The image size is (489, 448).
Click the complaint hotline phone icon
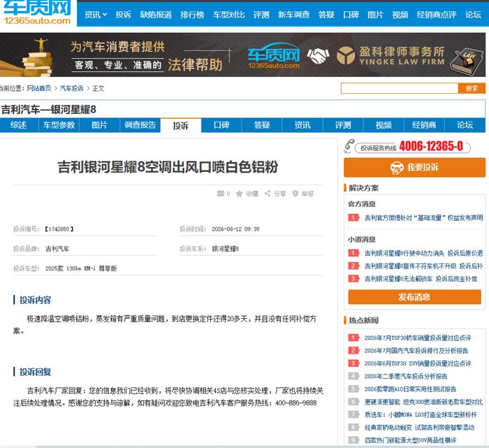(349, 146)
